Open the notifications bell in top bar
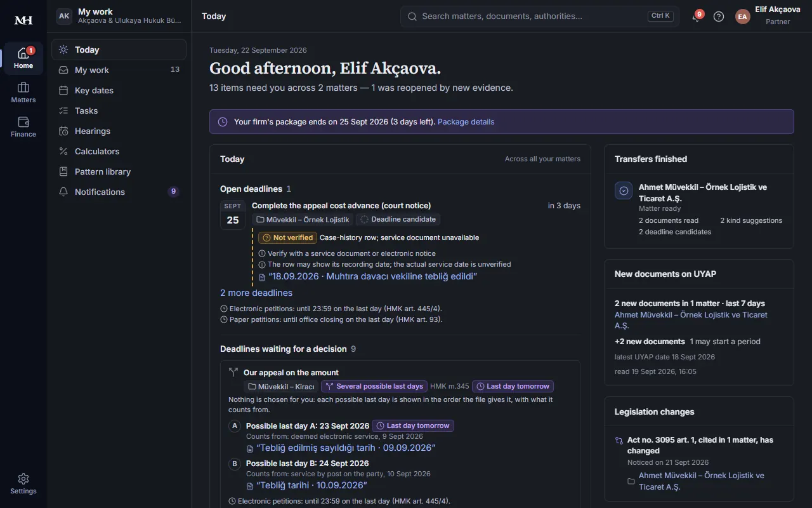 tap(697, 17)
